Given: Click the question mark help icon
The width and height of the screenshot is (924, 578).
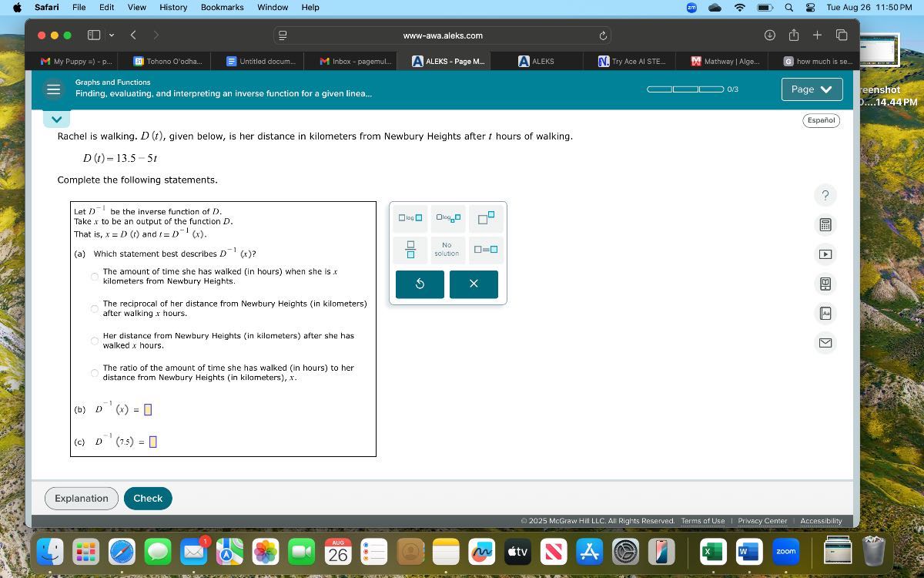Looking at the screenshot, I should (825, 195).
